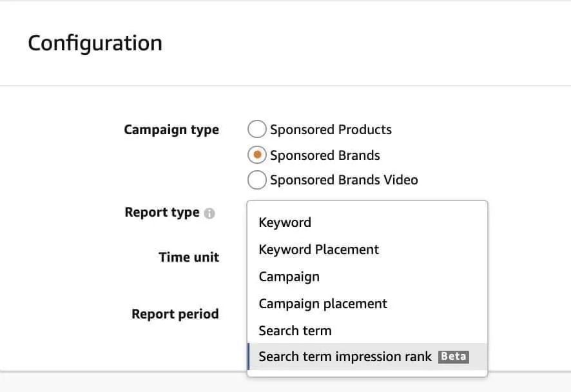The image size is (571, 392).
Task: Click the Configuration section heading
Action: pyautogui.click(x=95, y=43)
